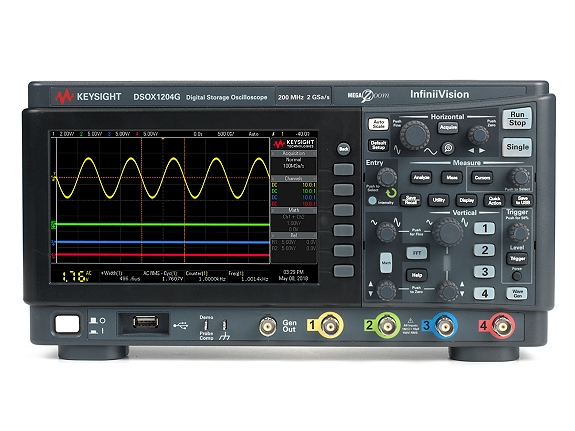Tap the horizontal zoom magnifier button
This screenshot has width=575, height=431.
point(448,148)
